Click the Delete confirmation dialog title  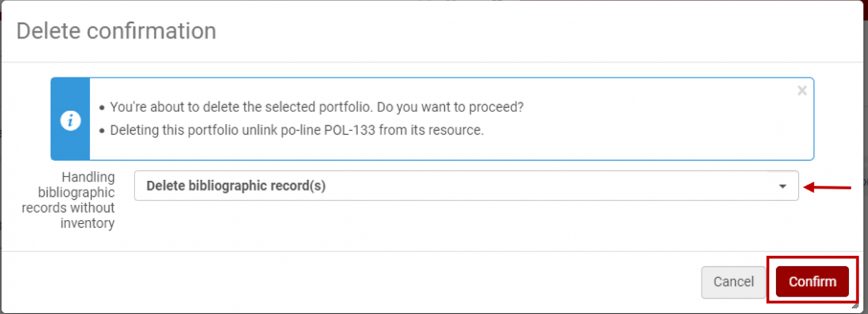click(x=116, y=32)
